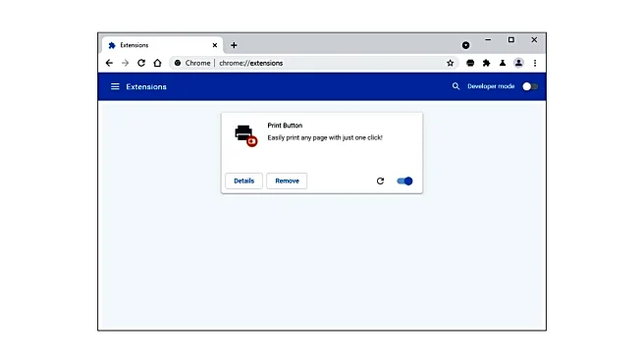Click the 'Extensions' page title
Viewport: 644px width, 361px height.
pos(146,86)
